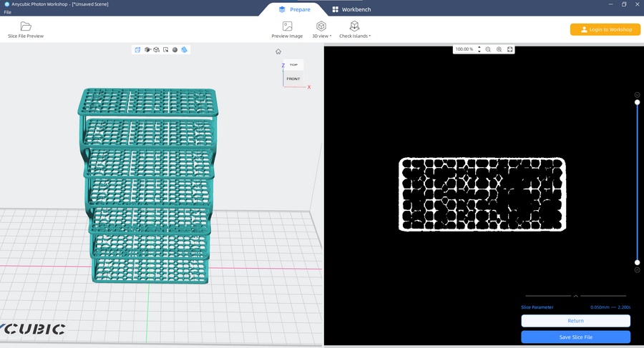Switch to the Workbench tab
This screenshot has width=644, height=348.
pyautogui.click(x=351, y=9)
